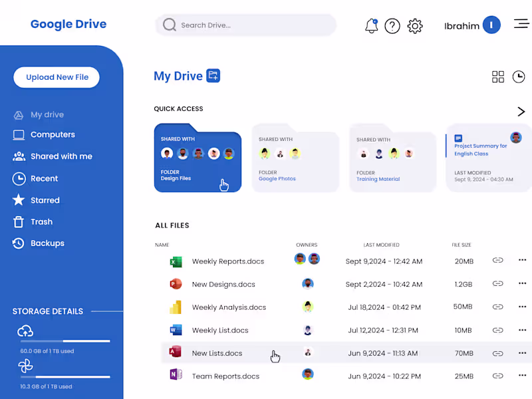The width and height of the screenshot is (532, 399).
Task: Click the cloud storage usage bar
Action: point(65,341)
